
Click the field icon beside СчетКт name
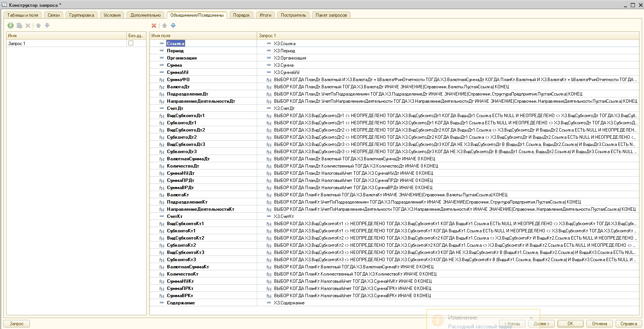point(162,216)
